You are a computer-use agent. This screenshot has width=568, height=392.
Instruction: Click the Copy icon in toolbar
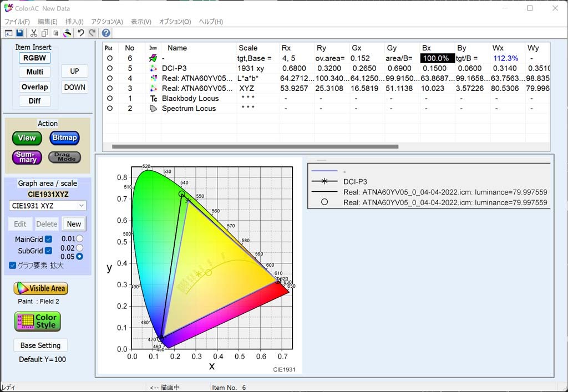[44, 33]
